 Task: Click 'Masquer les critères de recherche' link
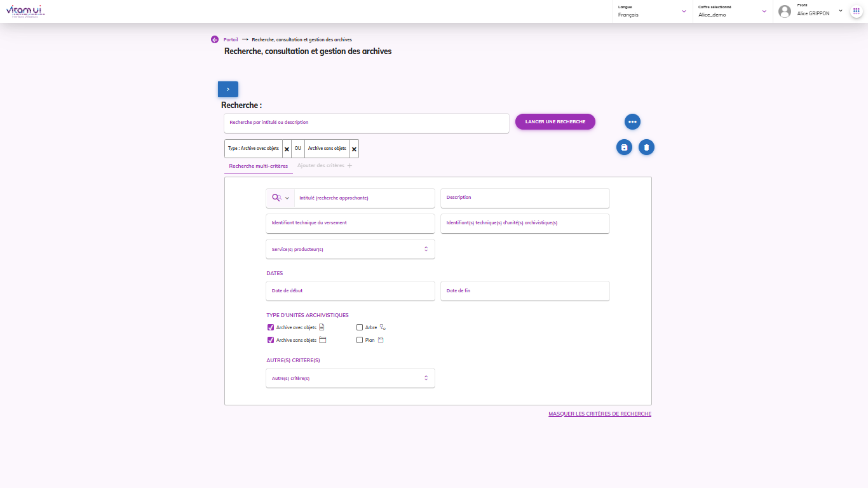[599, 414]
